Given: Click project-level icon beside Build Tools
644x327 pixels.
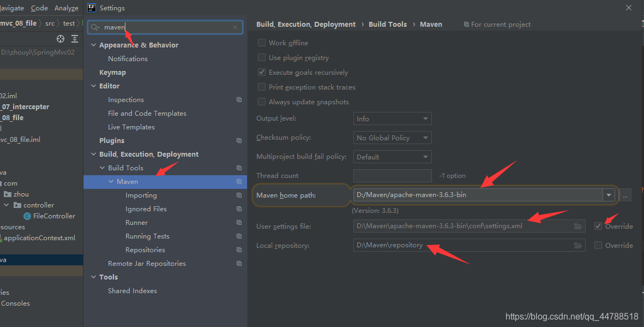Looking at the screenshot, I should pos(239,168).
